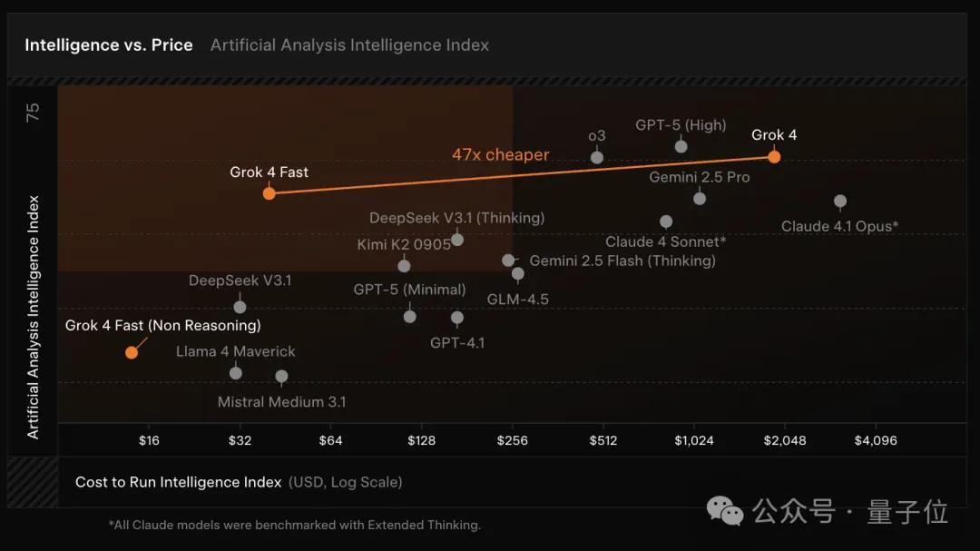Viewport: 980px width, 551px height.
Task: Select the Claude 4.1 Opus data point
Action: (x=840, y=201)
